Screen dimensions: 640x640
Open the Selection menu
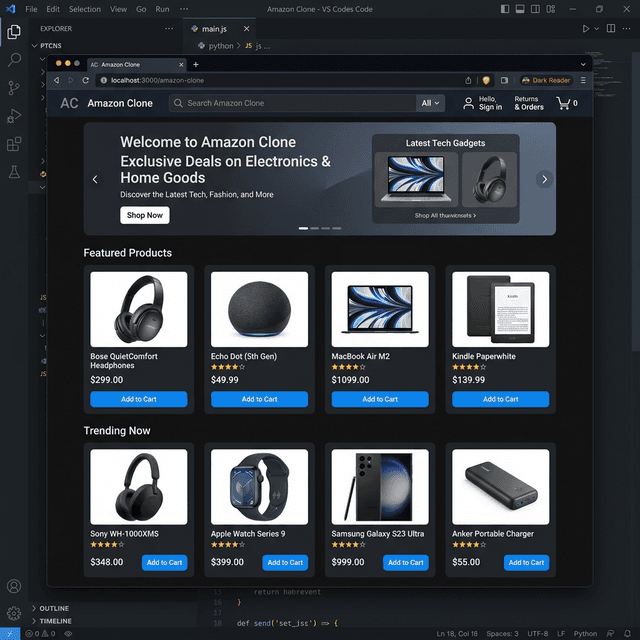pyautogui.click(x=85, y=9)
